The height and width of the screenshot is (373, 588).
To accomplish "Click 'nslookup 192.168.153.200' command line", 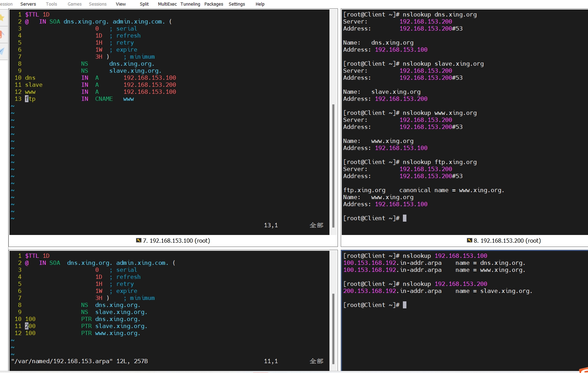I will tap(415, 284).
